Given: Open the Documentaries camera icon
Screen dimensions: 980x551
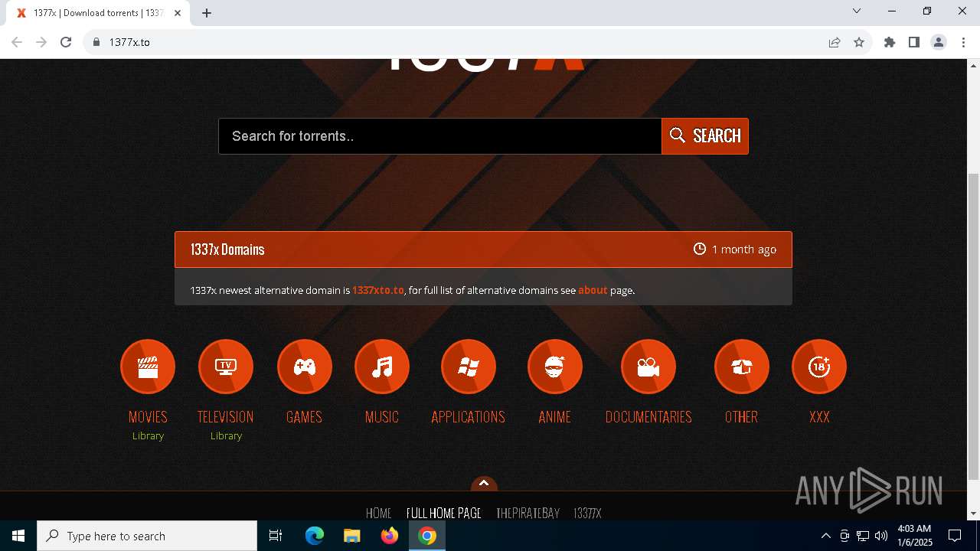Looking at the screenshot, I should 648,367.
